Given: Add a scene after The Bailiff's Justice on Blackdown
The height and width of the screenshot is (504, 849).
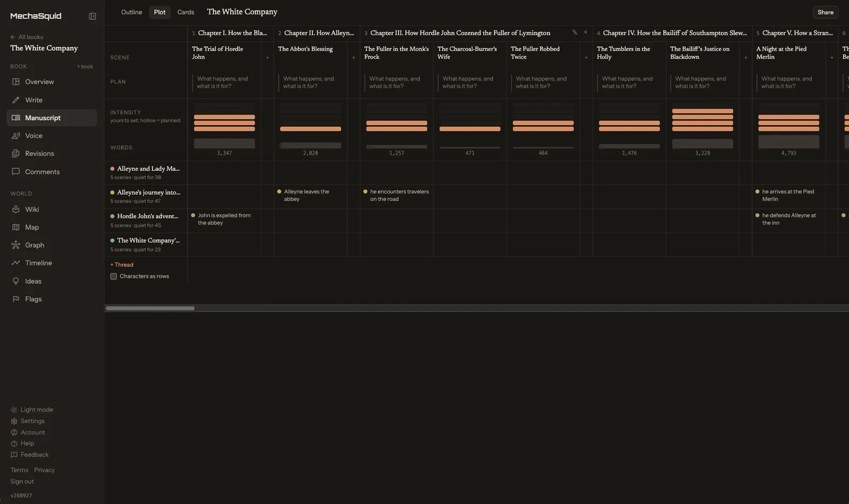Looking at the screenshot, I should click(x=746, y=57).
